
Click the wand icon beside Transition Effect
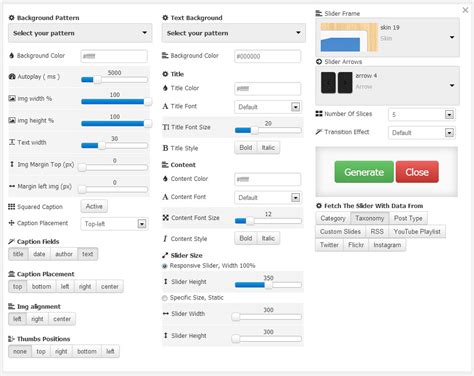[319, 132]
